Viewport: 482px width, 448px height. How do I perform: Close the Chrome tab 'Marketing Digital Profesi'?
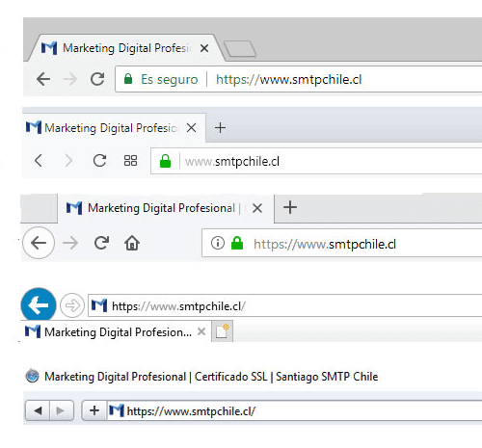click(x=204, y=48)
